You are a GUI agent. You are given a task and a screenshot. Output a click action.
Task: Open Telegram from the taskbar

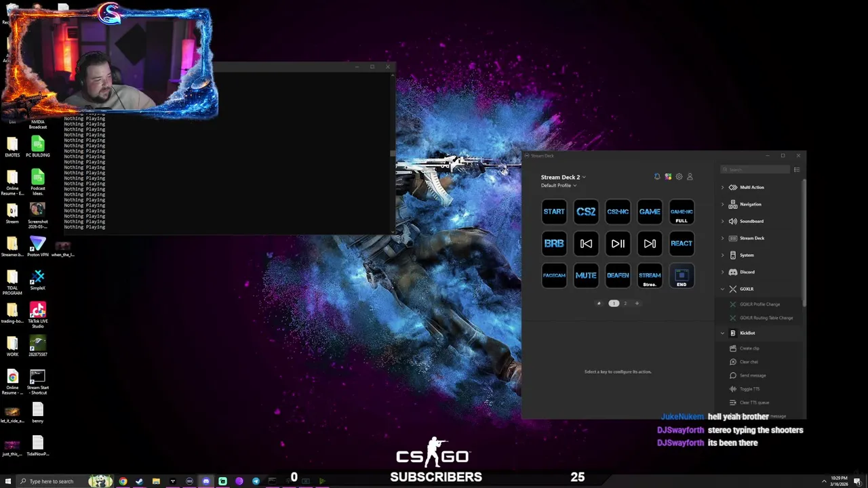pyautogui.click(x=256, y=481)
